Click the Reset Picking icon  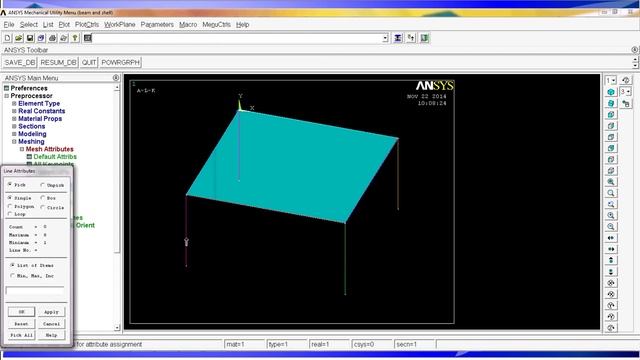click(411, 38)
